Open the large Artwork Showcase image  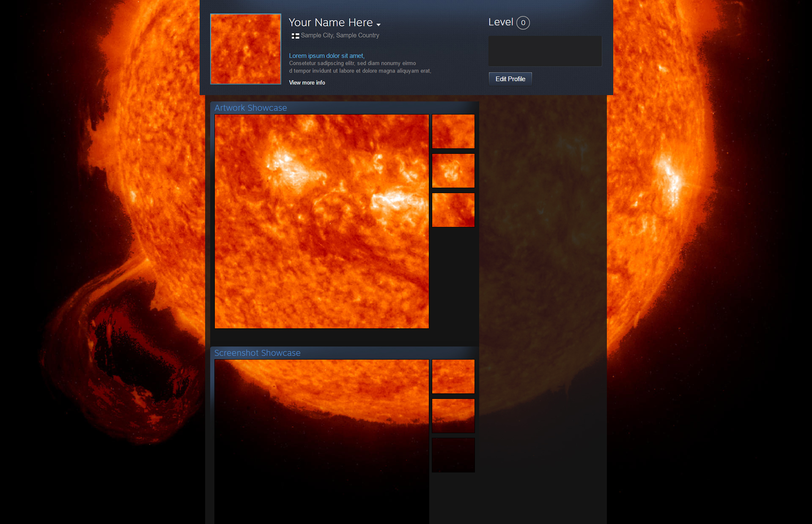(x=321, y=221)
